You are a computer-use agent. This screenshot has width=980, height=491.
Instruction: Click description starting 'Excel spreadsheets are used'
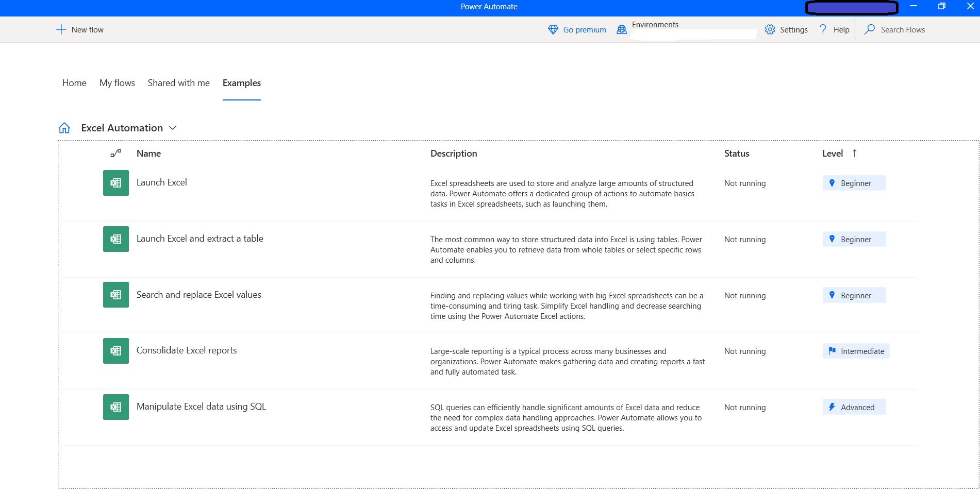click(562, 194)
